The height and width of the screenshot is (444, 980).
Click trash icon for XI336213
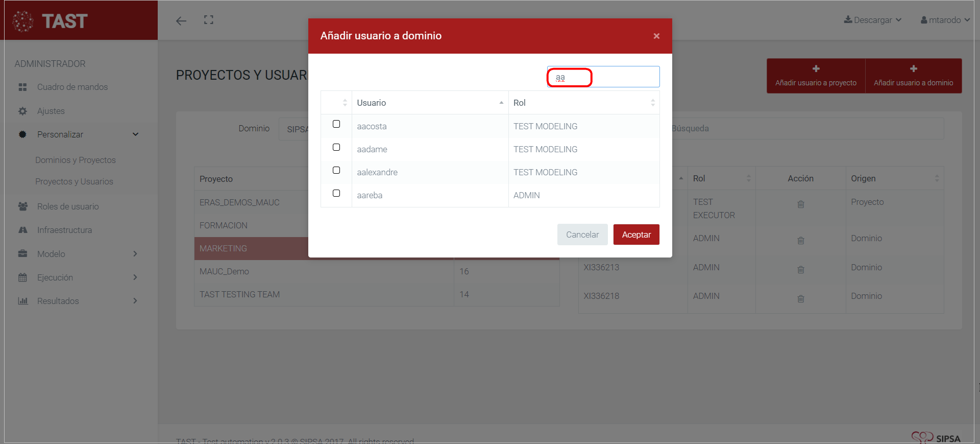pyautogui.click(x=800, y=269)
